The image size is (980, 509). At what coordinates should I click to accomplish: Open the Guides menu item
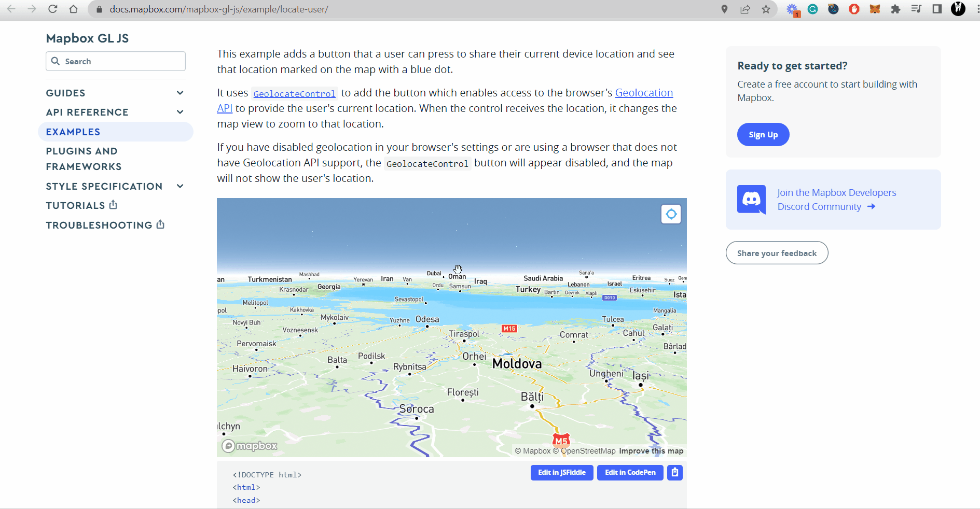(x=65, y=93)
